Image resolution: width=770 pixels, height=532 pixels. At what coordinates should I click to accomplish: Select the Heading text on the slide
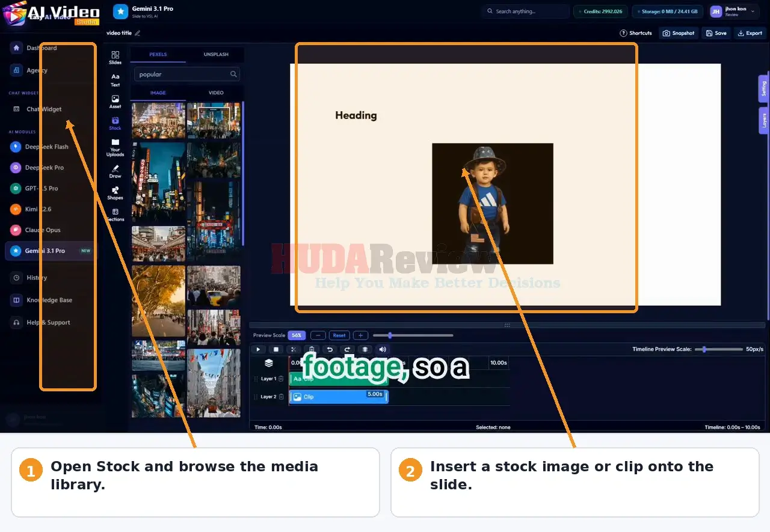pyautogui.click(x=356, y=115)
